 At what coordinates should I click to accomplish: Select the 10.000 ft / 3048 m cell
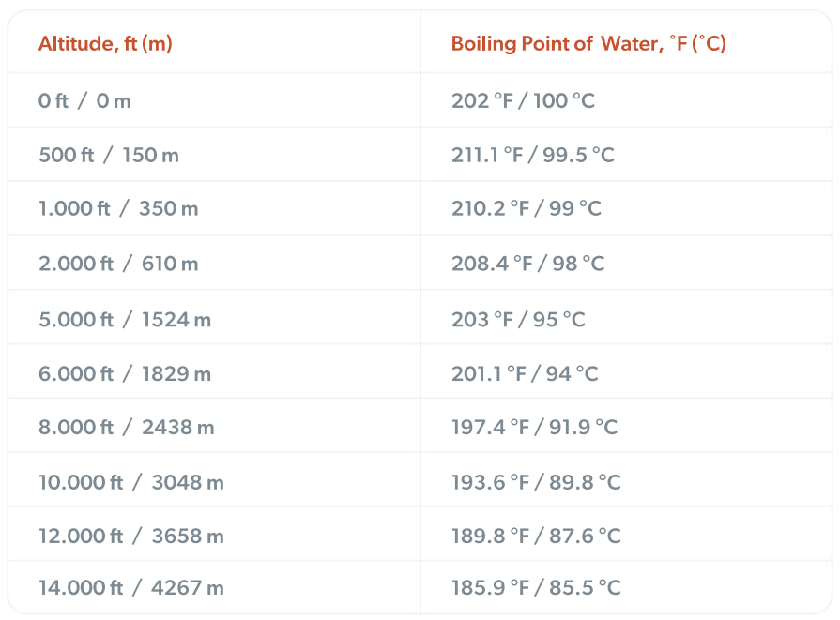(x=131, y=482)
